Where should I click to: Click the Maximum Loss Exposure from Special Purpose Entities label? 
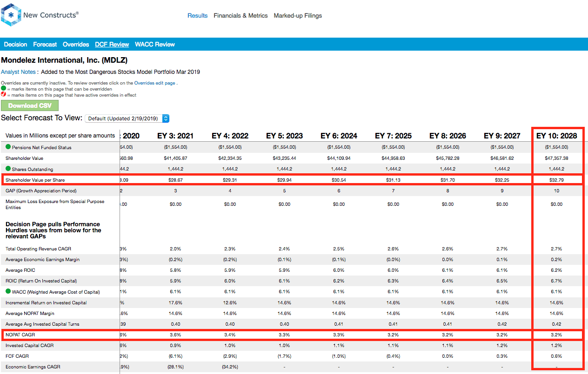coord(55,204)
